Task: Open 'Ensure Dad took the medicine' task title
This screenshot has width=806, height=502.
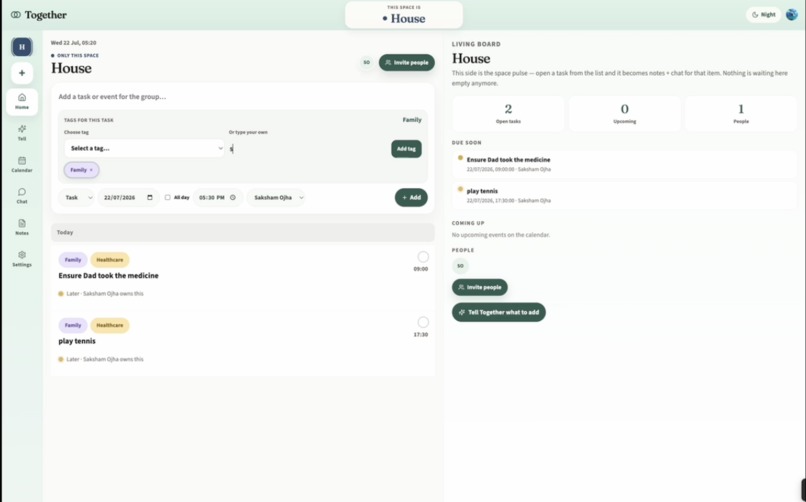Action: click(108, 275)
